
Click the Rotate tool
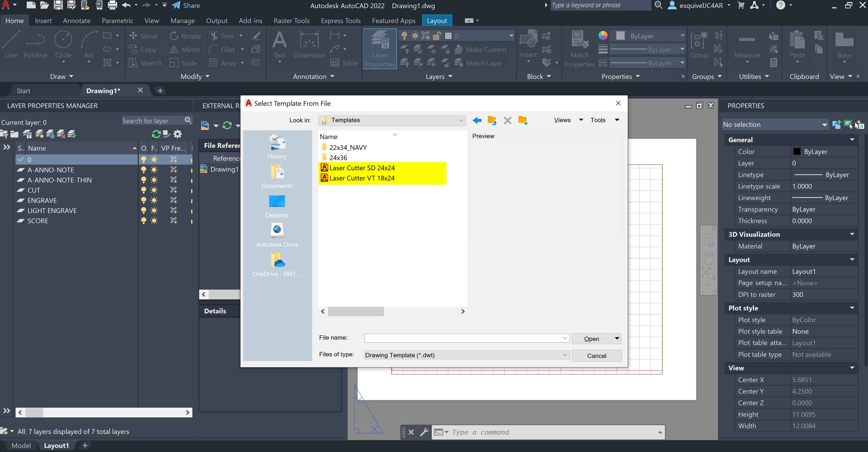185,36
